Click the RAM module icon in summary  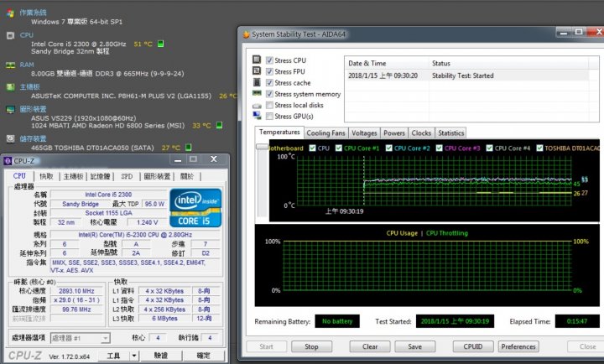click(x=10, y=65)
